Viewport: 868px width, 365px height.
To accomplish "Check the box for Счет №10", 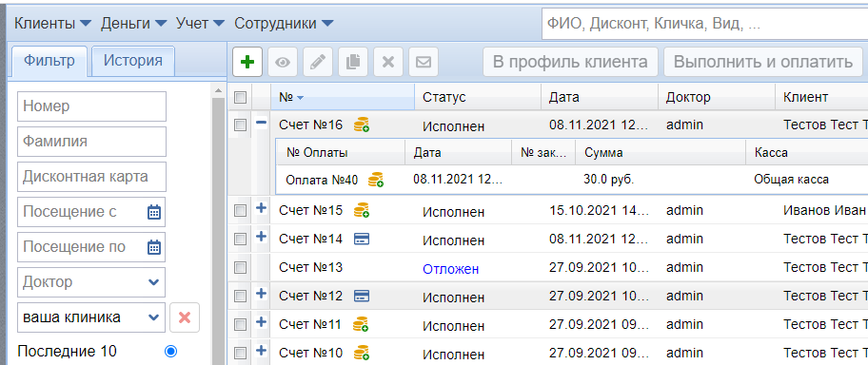I will 240,353.
